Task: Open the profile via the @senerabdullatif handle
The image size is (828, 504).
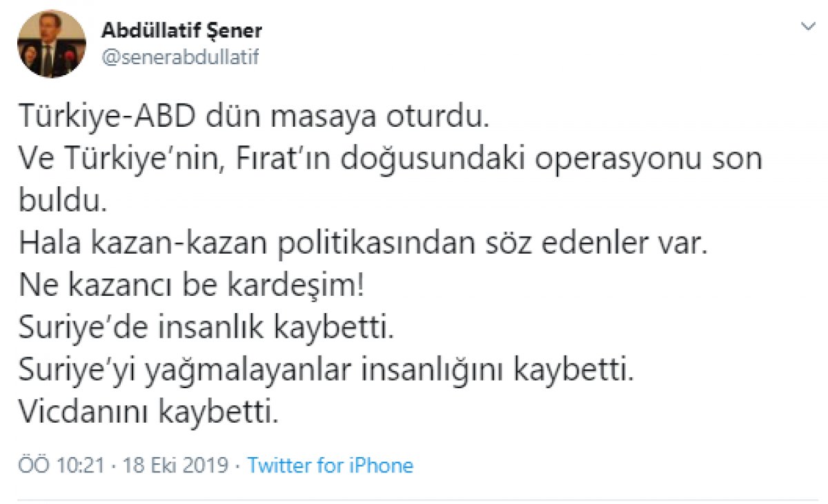Action: click(x=181, y=57)
